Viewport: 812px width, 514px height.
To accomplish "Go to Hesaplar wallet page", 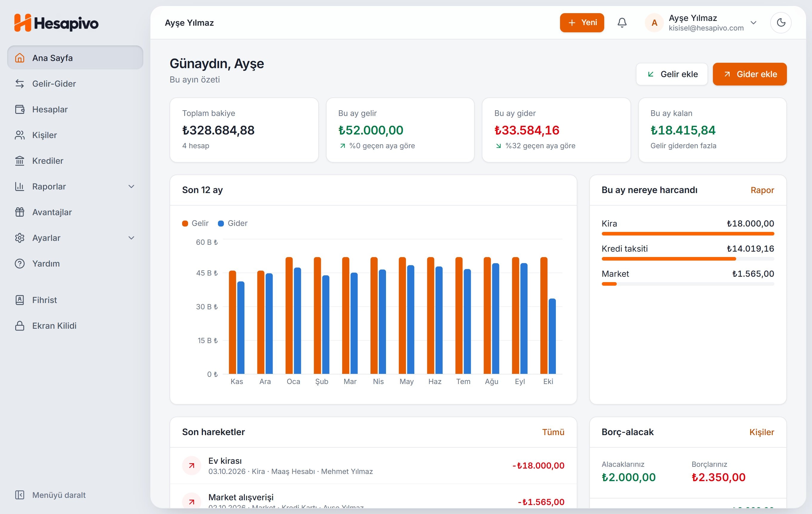I will [75, 109].
